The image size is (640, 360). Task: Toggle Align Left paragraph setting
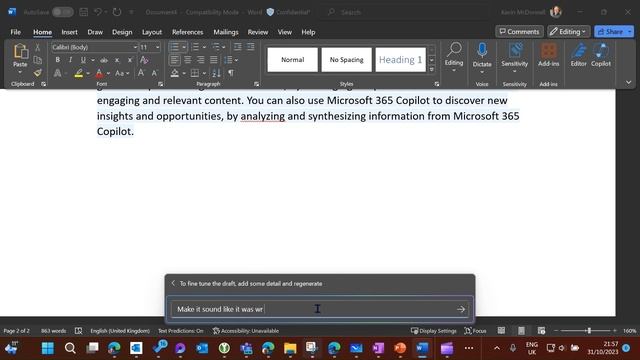click(x=175, y=60)
